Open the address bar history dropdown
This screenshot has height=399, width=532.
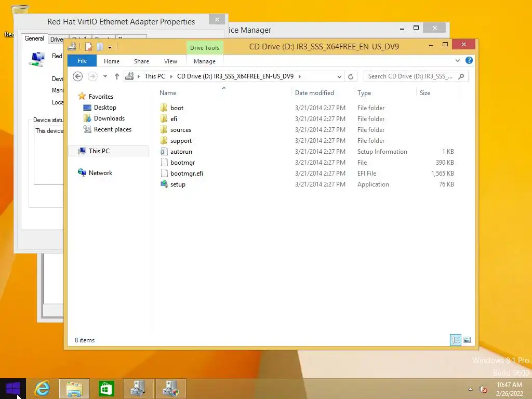pos(339,77)
